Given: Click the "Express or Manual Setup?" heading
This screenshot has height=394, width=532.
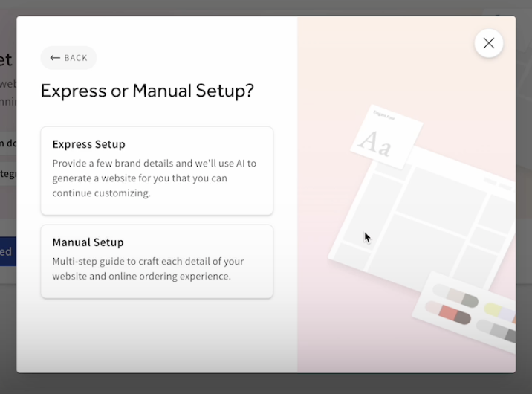Looking at the screenshot, I should click(147, 91).
